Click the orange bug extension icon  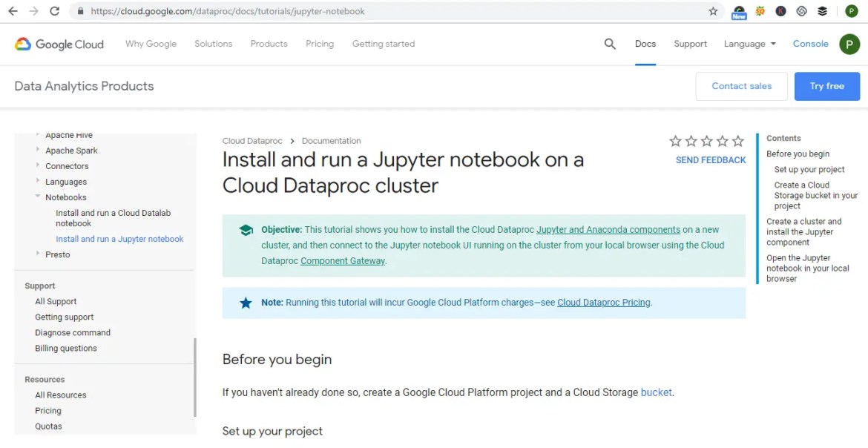[x=760, y=11]
